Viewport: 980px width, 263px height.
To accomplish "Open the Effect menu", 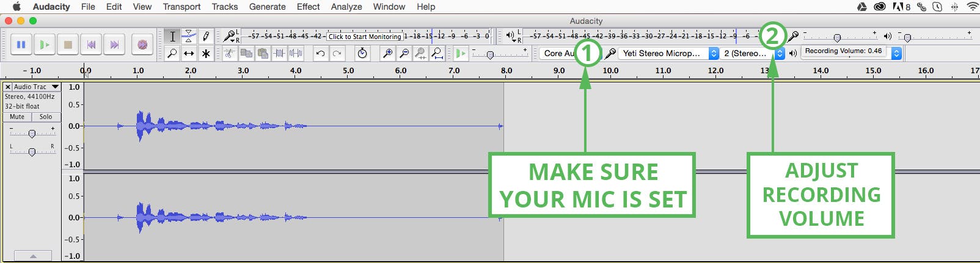I will coord(308,7).
